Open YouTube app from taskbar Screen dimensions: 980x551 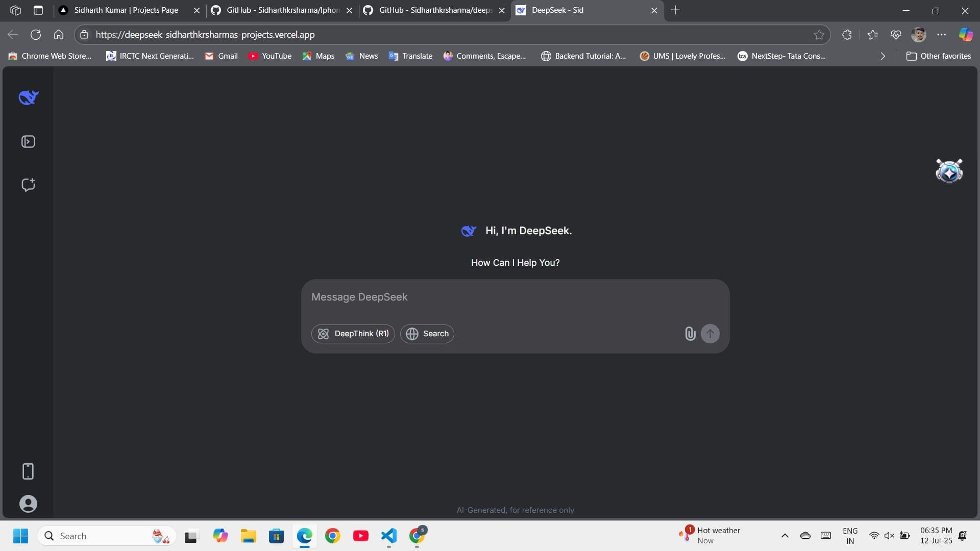361,536
